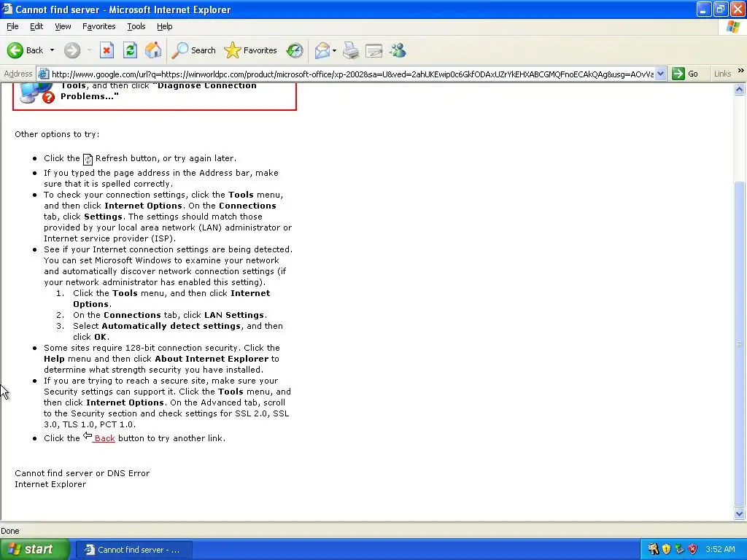Select the Cannot find server taskbar button
Image resolution: width=747 pixels, height=560 pixels.
coord(134,550)
